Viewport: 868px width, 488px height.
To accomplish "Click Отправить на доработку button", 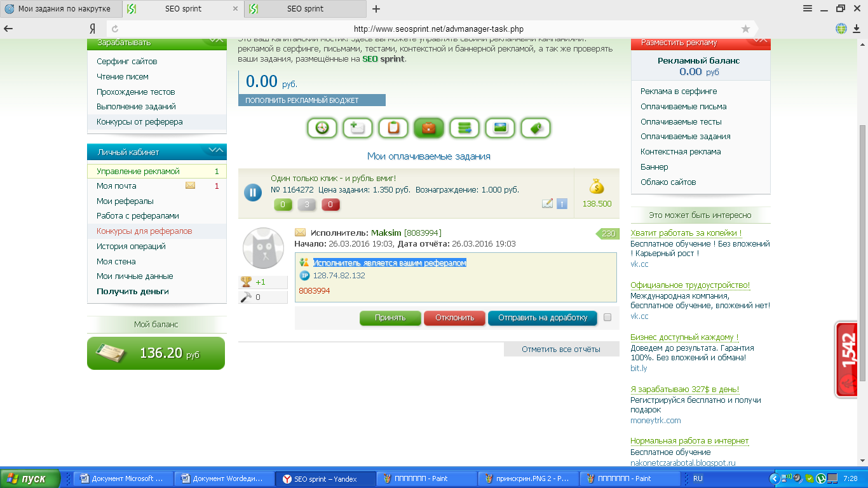I will point(543,318).
